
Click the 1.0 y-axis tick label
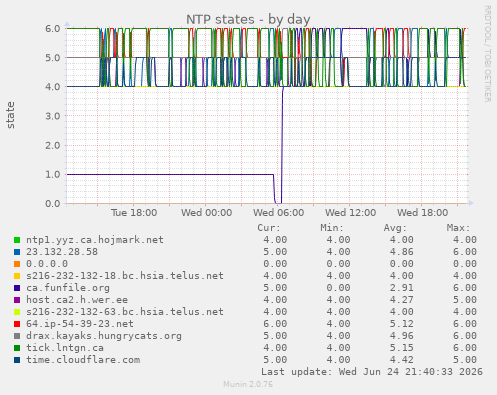click(53, 174)
